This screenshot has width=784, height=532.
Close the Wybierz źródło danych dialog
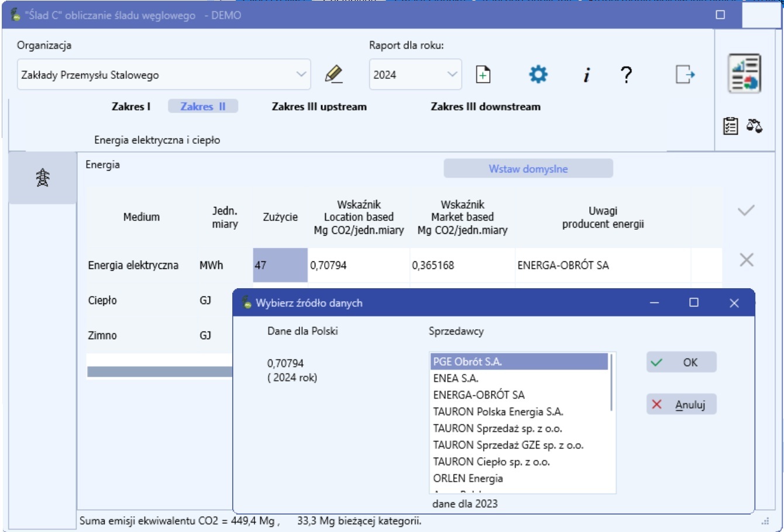pos(734,302)
